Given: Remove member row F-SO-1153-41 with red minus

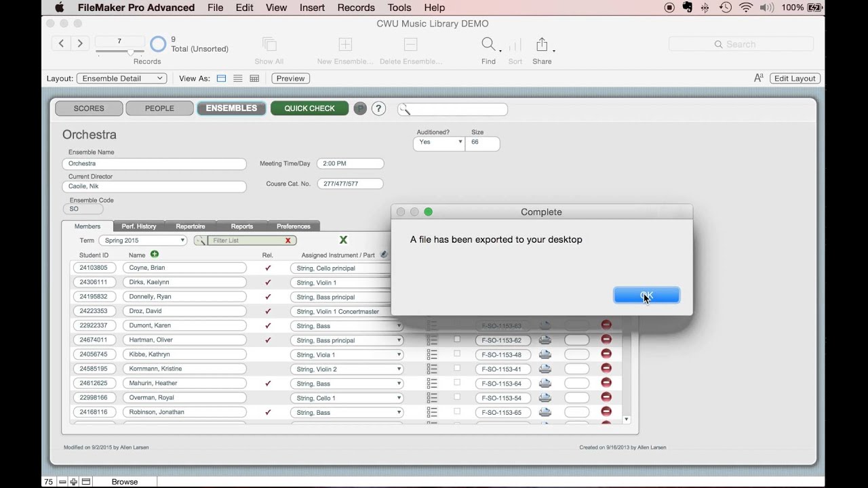Looking at the screenshot, I should click(x=606, y=368).
